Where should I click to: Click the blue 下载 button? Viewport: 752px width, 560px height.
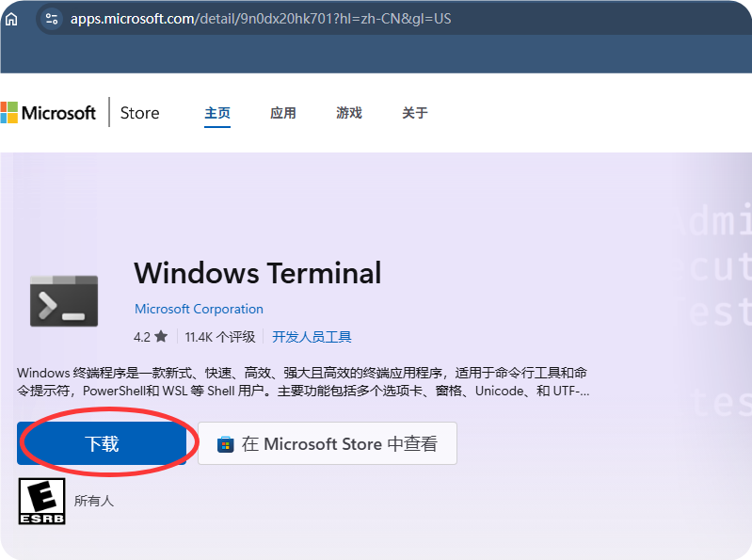pos(102,443)
